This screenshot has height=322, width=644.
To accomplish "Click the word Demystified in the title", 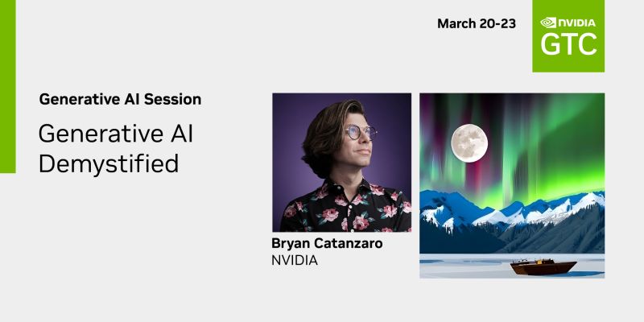I will click(x=109, y=163).
